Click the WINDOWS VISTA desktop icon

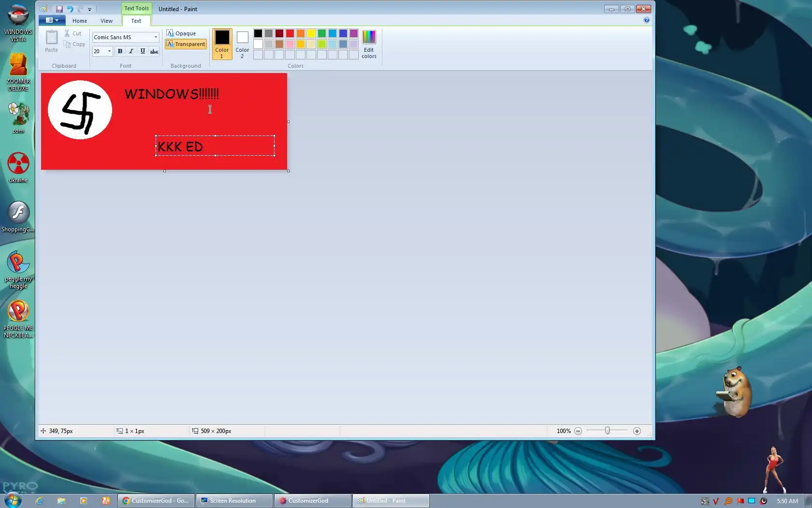tap(18, 23)
